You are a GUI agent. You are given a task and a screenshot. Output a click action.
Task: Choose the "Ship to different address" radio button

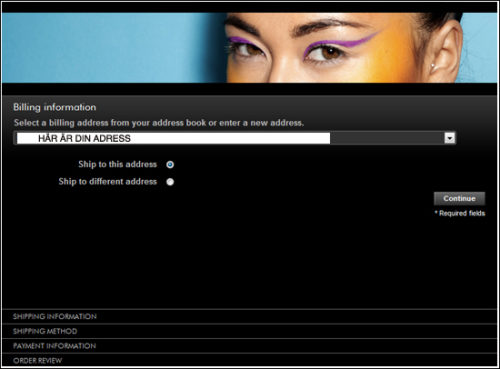(170, 182)
